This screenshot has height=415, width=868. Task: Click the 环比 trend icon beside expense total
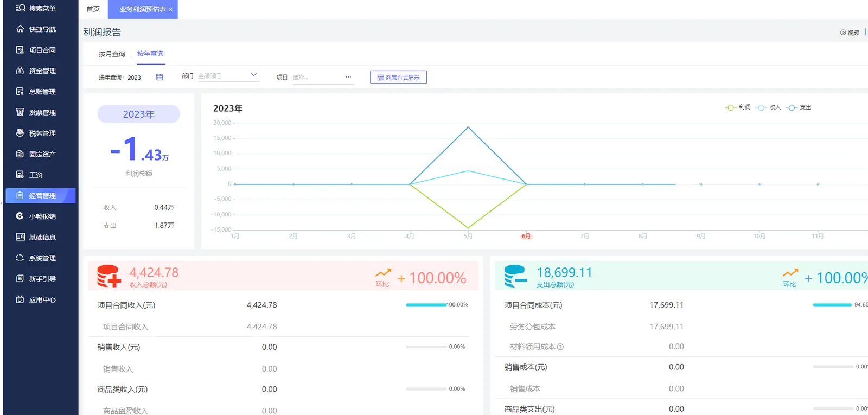790,273
